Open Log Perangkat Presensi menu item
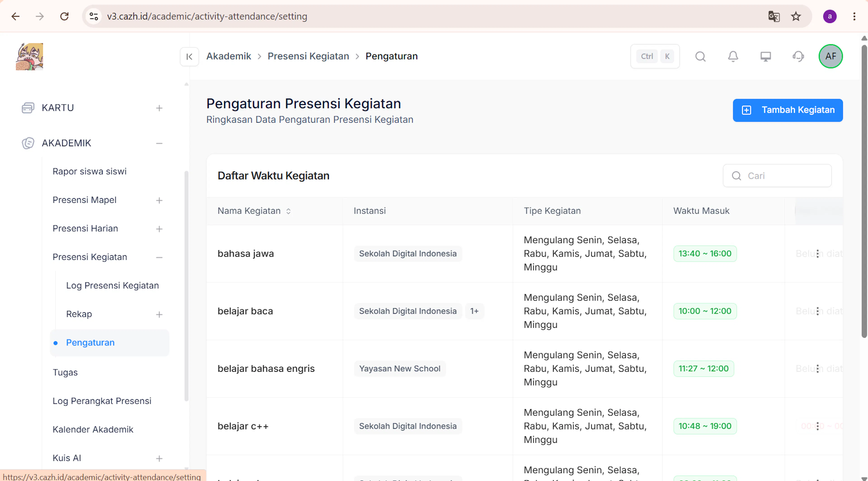This screenshot has height=481, width=868. (102, 401)
